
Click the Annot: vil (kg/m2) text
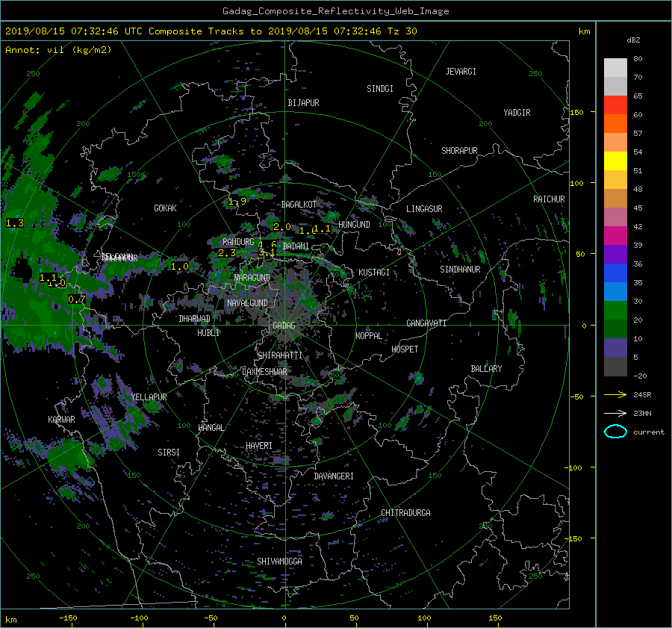click(x=58, y=50)
